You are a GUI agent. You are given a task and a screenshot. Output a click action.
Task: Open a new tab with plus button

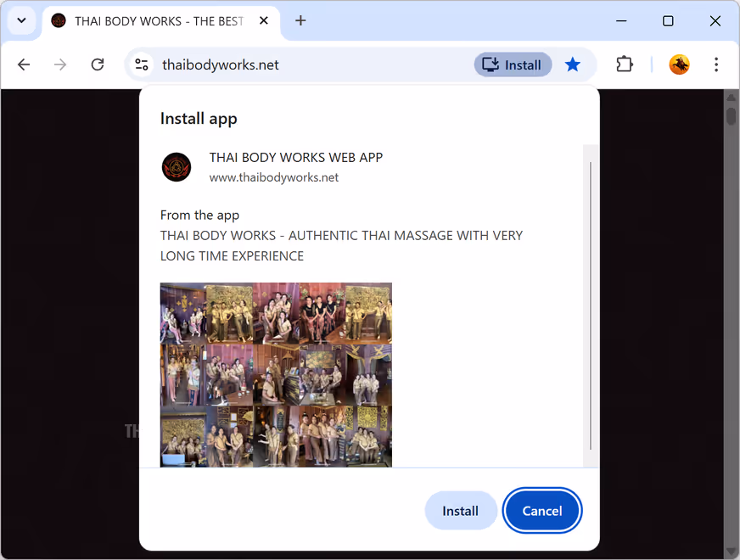pos(300,20)
